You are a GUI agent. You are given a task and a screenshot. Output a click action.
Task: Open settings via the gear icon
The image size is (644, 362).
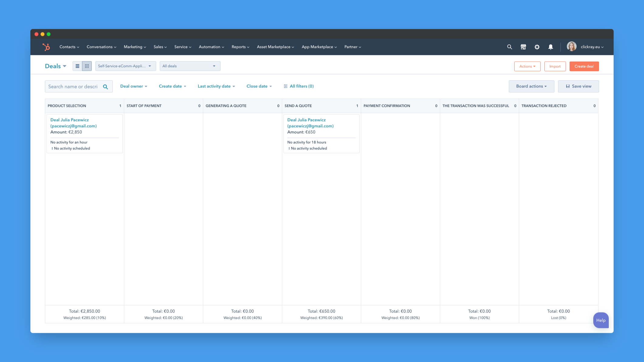[537, 47]
